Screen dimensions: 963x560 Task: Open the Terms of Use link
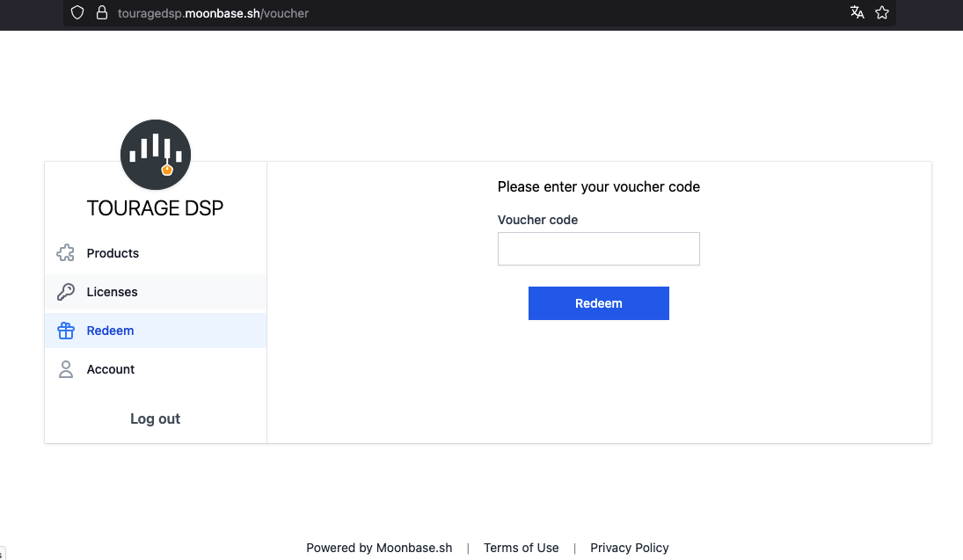tap(521, 548)
